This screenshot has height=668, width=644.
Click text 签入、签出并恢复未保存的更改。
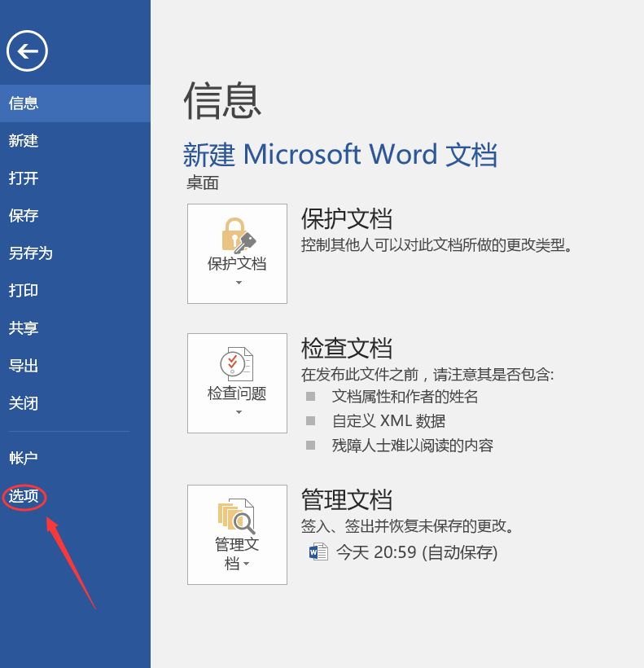(407, 526)
